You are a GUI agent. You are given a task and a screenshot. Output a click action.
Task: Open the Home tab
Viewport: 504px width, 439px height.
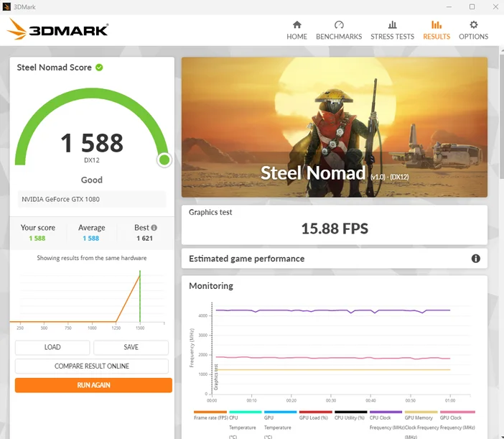(297, 30)
